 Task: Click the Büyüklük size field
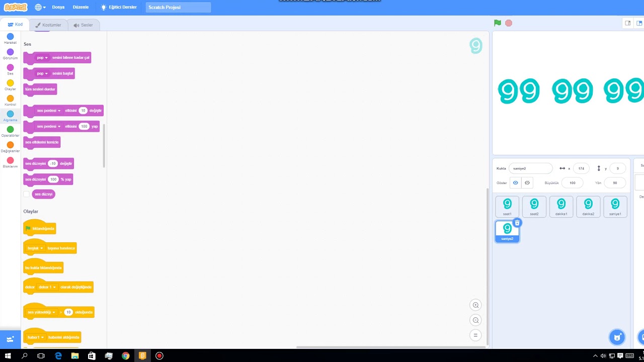(573, 183)
